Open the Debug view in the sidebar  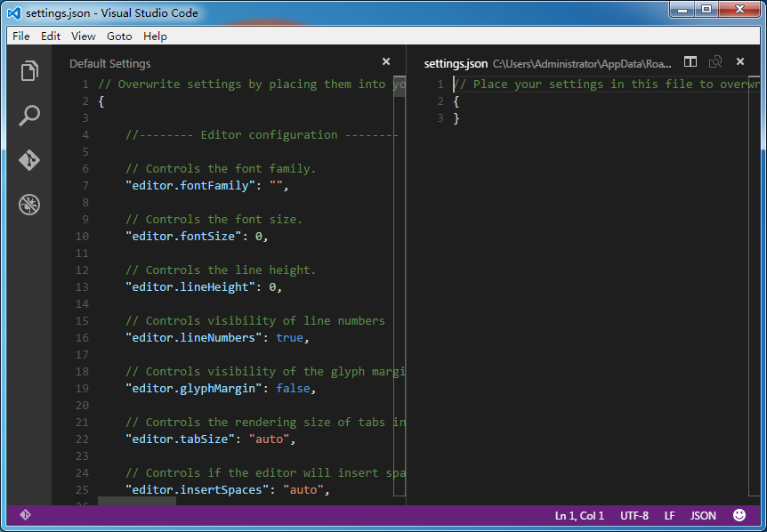(x=29, y=205)
